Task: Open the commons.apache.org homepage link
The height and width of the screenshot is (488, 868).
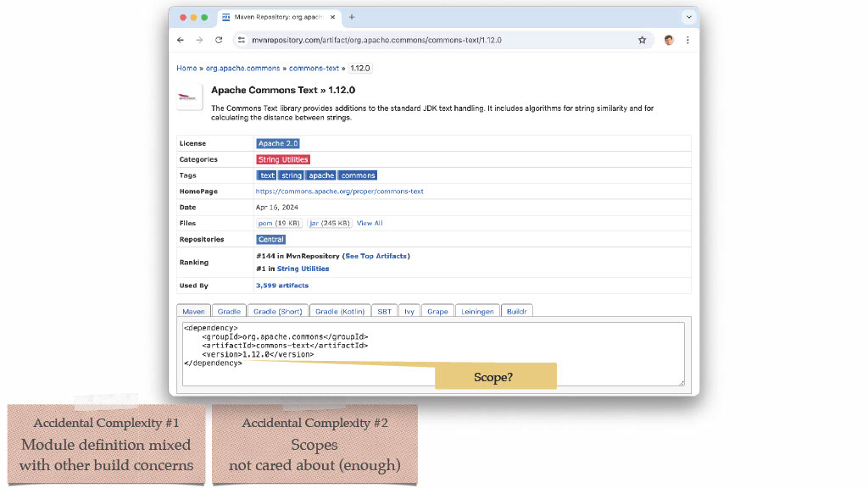Action: tap(339, 191)
